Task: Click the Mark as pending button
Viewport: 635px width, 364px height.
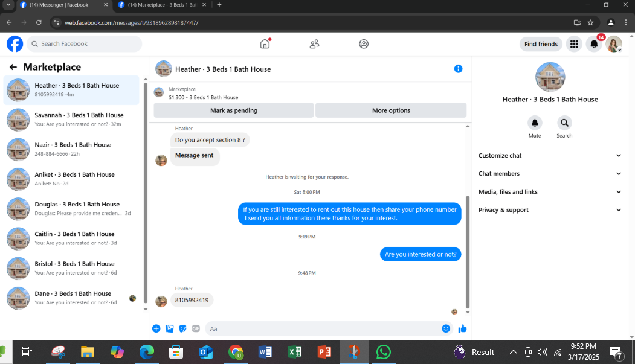Action: 234,110
